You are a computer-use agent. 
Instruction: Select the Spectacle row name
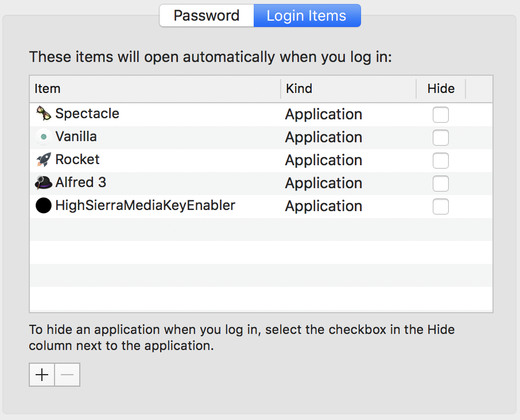87,114
